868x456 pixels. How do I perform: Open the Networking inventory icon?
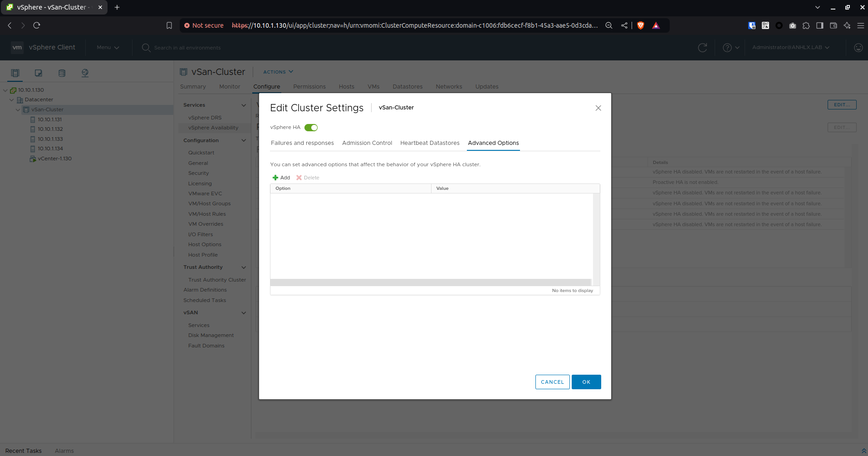85,73
